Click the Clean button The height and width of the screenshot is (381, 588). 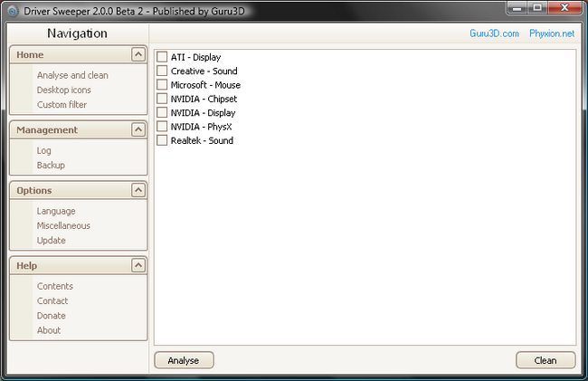click(545, 360)
